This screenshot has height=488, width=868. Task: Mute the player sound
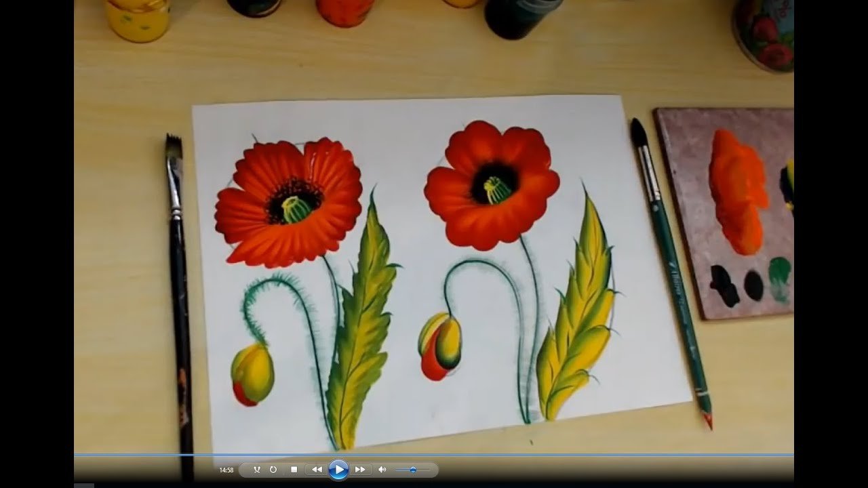[x=382, y=470]
